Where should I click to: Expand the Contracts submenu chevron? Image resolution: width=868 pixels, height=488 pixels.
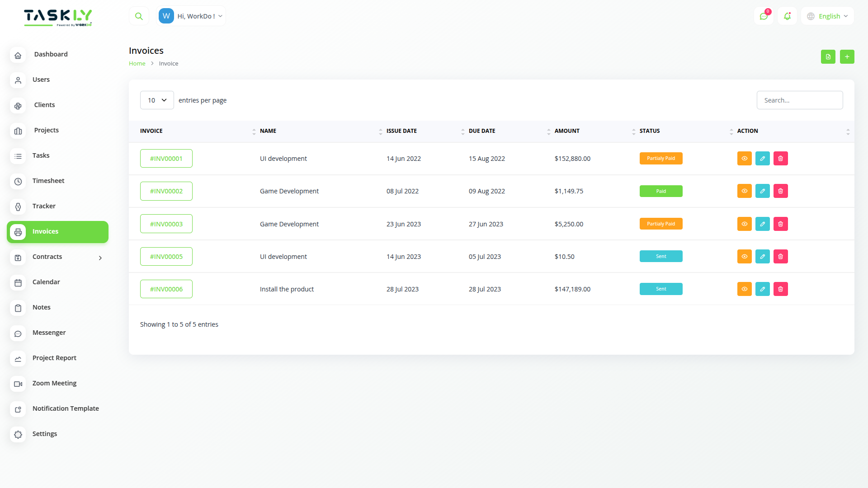coord(100,258)
